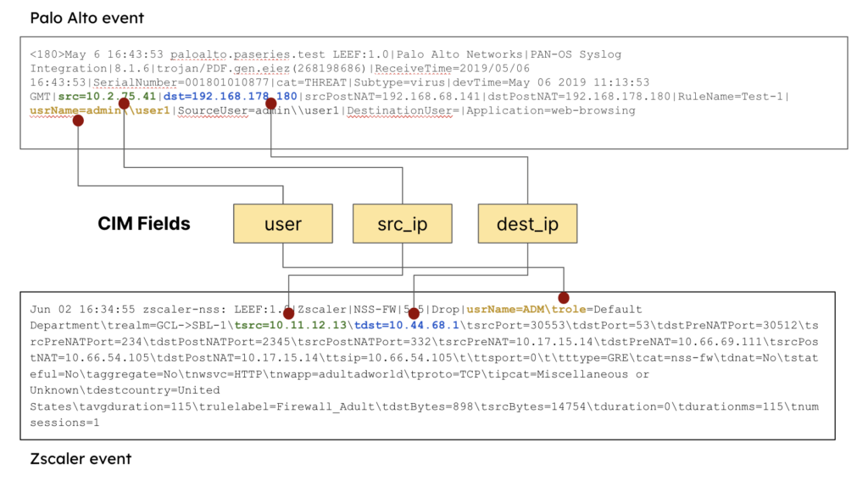Select the user CIM field box
868x481 pixels.
coord(283,223)
